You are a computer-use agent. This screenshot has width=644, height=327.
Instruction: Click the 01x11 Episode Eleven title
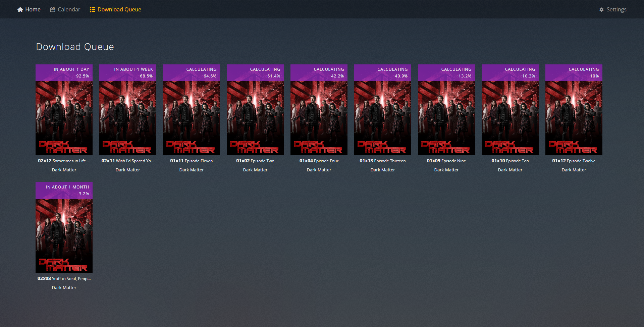[192, 161]
